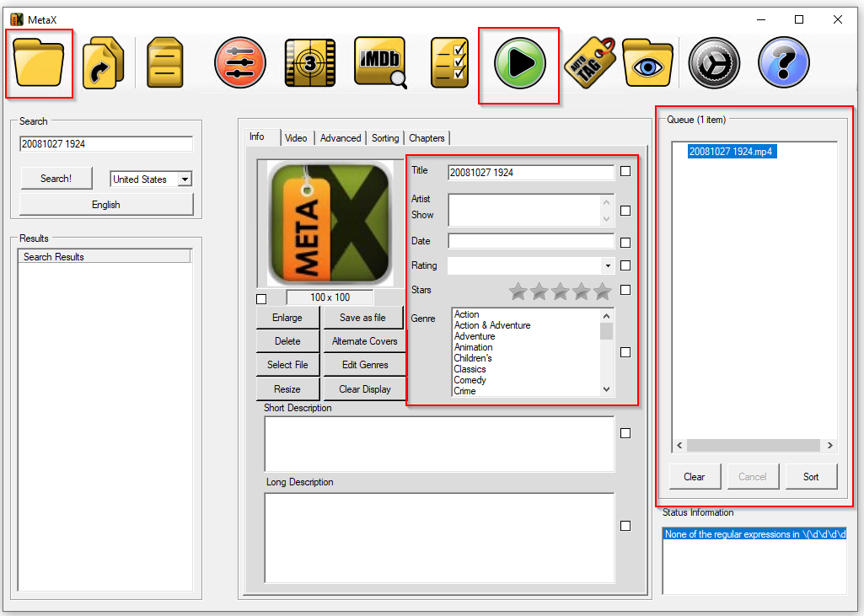Enable the checkbox next to Title field
Screen dimensions: 864x616
coord(625,171)
